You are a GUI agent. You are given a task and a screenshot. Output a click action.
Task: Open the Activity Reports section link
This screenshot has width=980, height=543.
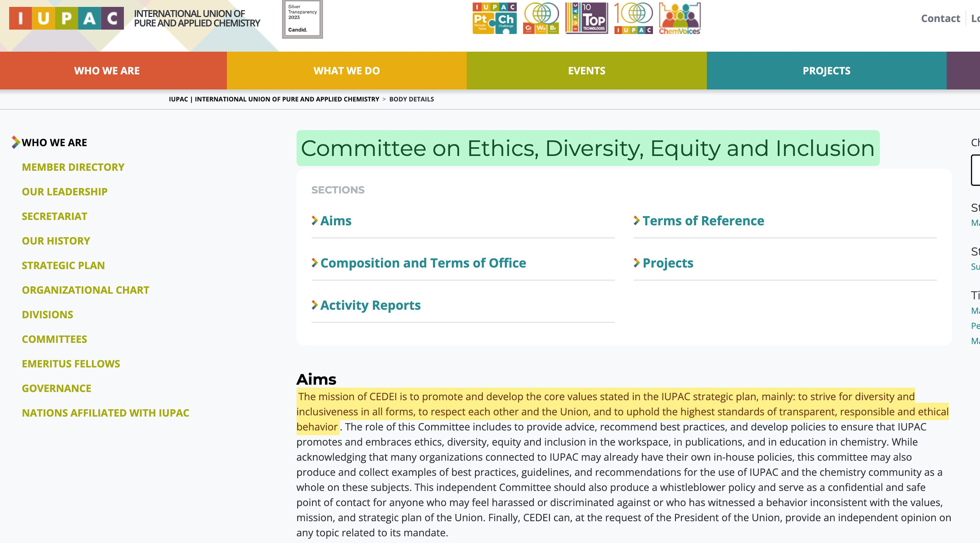pyautogui.click(x=370, y=305)
